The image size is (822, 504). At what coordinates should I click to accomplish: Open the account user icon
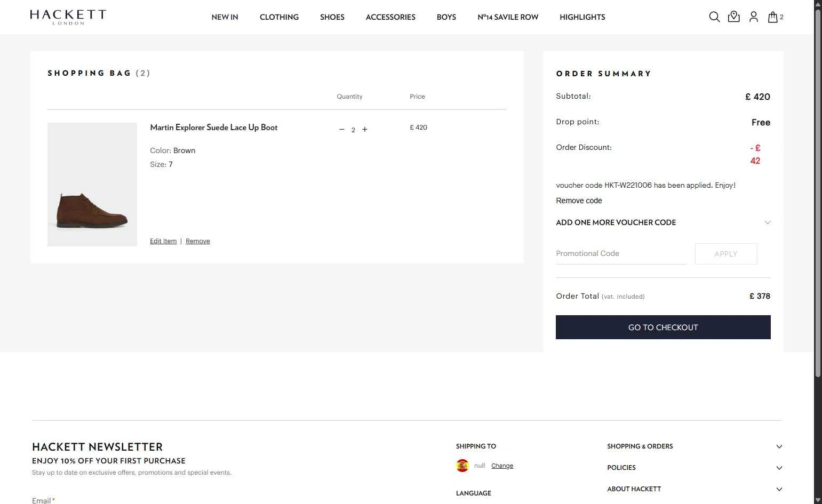[754, 17]
